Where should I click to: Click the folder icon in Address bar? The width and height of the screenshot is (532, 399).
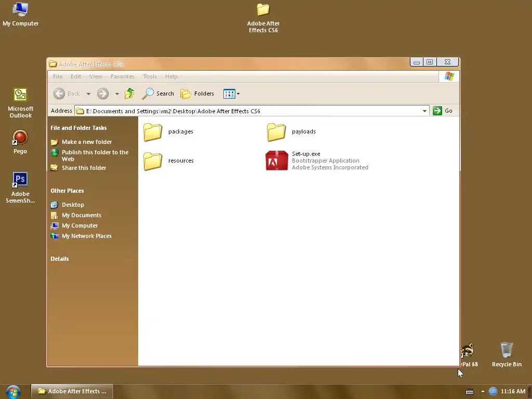80,111
